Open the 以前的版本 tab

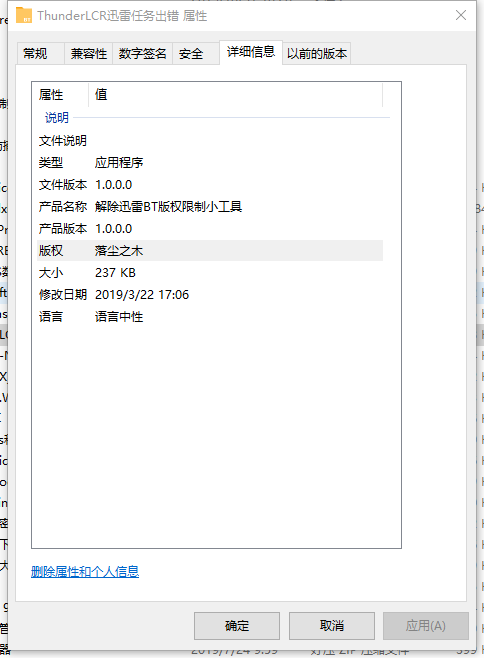(317, 54)
